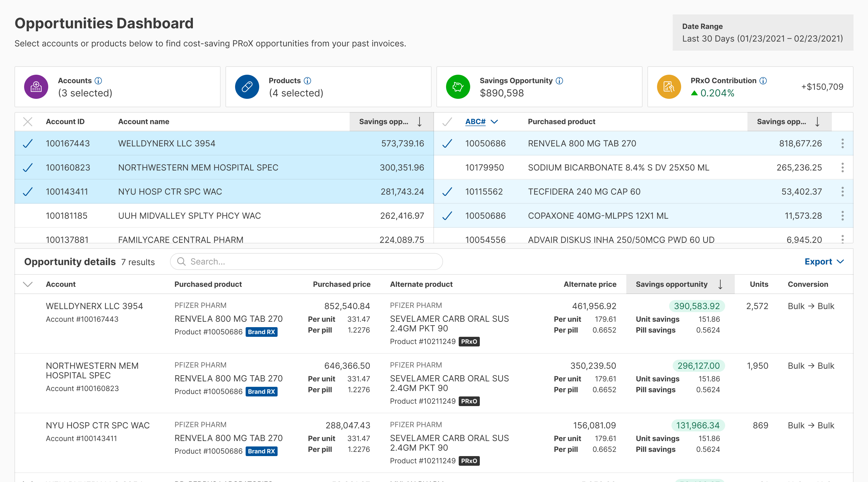This screenshot has height=482, width=868.
Task: Click the PRxO Contribution info icon
Action: pos(763,81)
